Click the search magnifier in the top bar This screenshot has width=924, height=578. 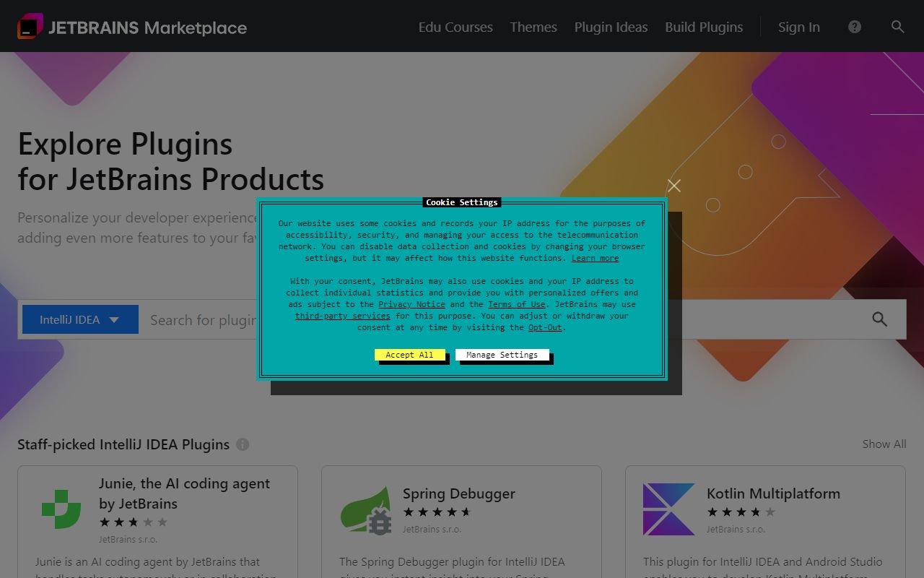coord(897,27)
